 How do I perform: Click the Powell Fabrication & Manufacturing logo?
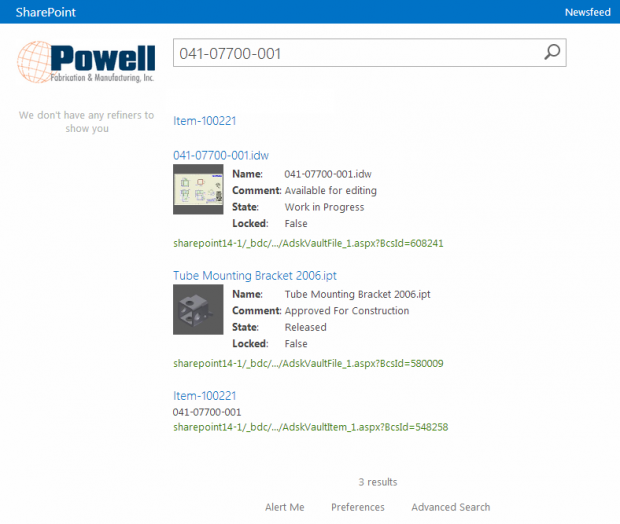[x=85, y=63]
